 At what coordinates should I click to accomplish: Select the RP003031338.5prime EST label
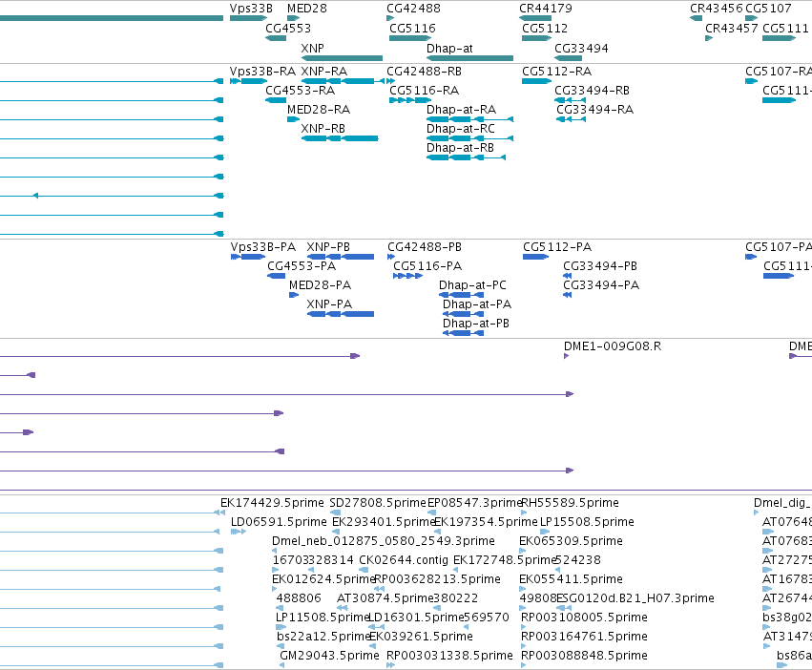[449, 656]
